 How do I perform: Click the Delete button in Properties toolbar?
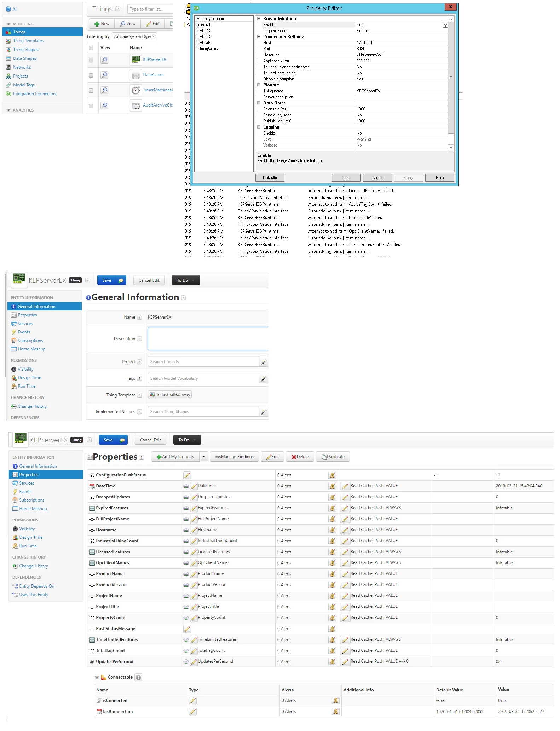coord(300,457)
